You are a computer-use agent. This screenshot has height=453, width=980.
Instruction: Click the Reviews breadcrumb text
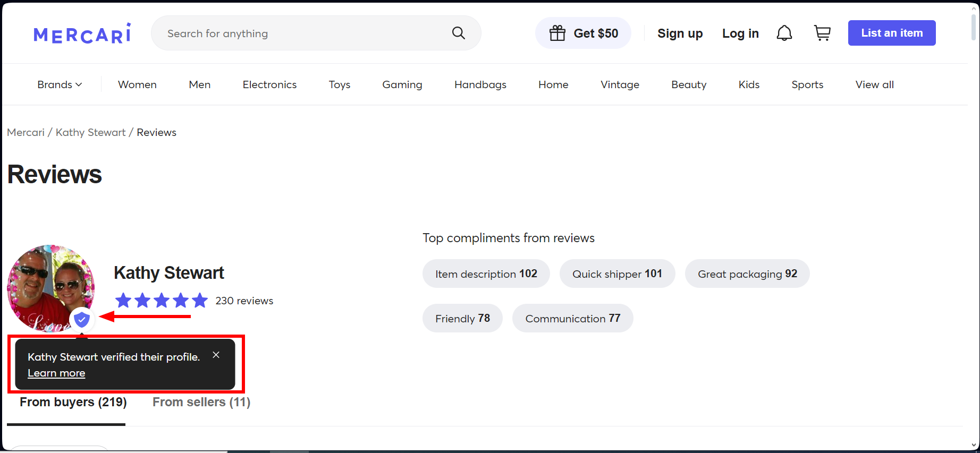coord(156,132)
